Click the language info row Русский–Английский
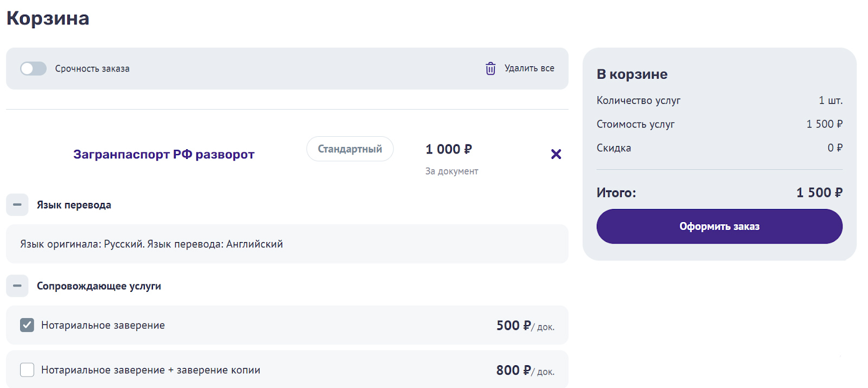Viewport: 868px width, 388px height. 151,244
